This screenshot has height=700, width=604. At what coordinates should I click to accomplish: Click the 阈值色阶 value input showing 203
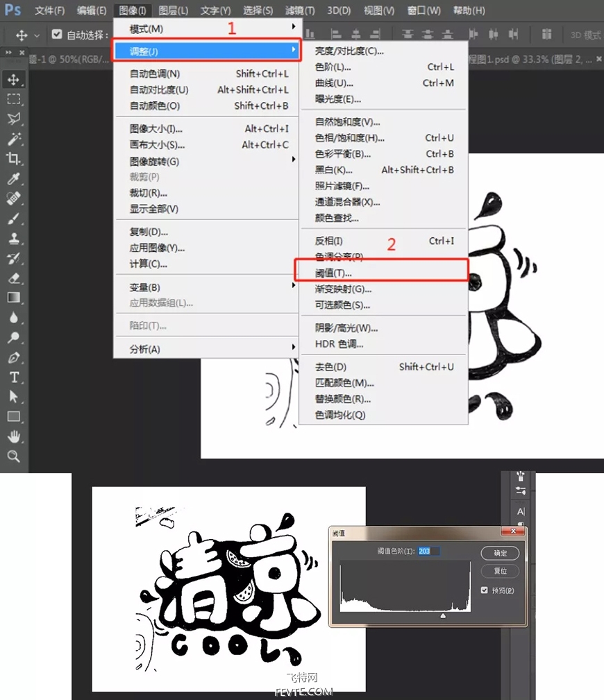[x=428, y=551]
